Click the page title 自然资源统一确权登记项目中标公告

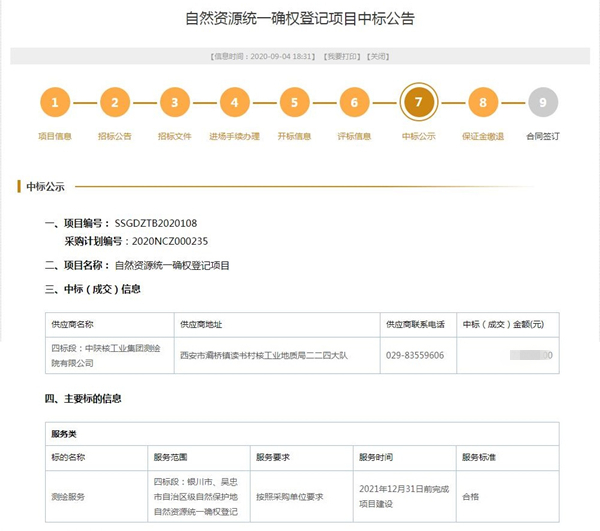[x=300, y=19]
